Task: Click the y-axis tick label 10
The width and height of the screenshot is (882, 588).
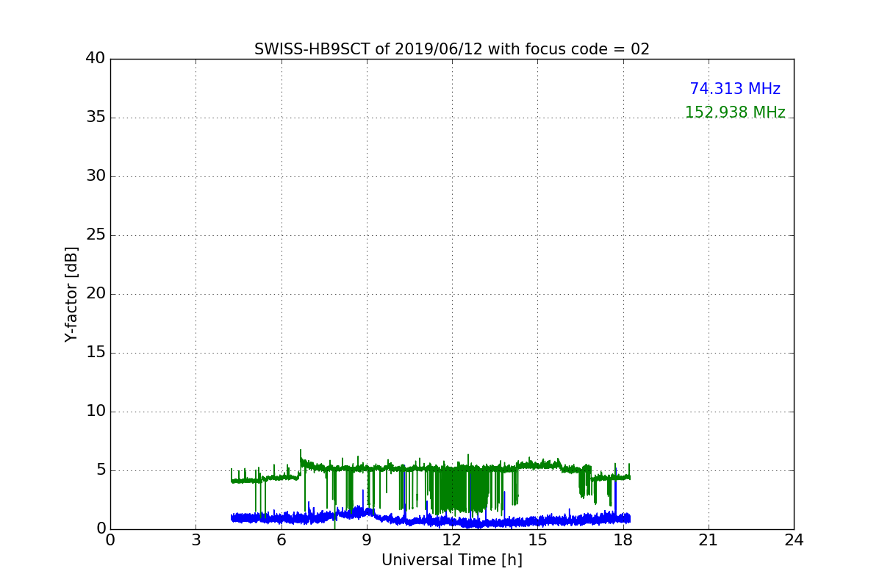Action: (96, 411)
